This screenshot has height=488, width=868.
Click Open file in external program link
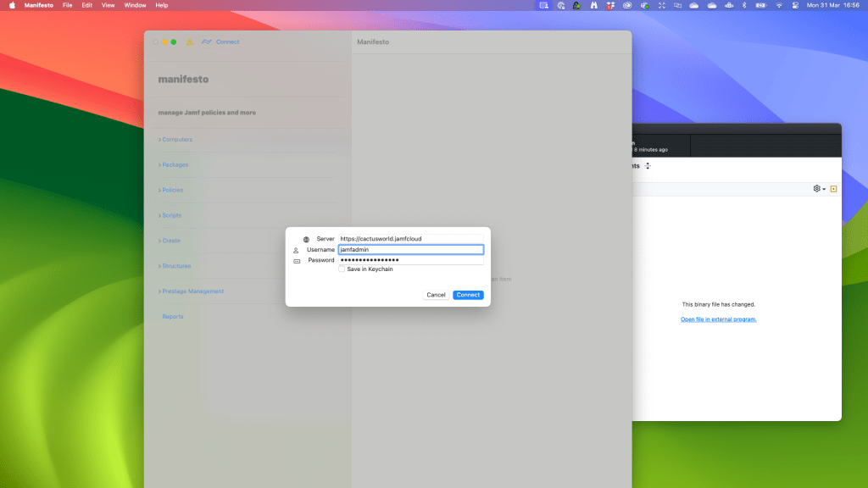click(718, 319)
